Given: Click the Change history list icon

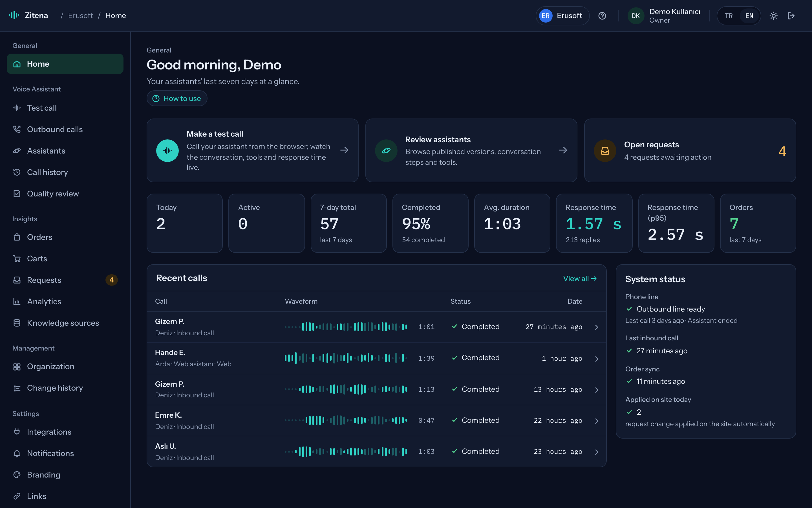Looking at the screenshot, I should [17, 388].
